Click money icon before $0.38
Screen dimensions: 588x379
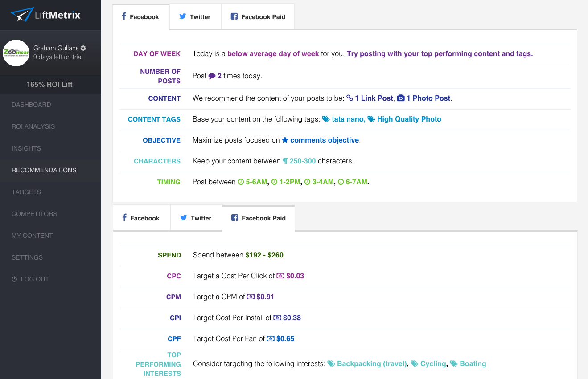tap(277, 318)
